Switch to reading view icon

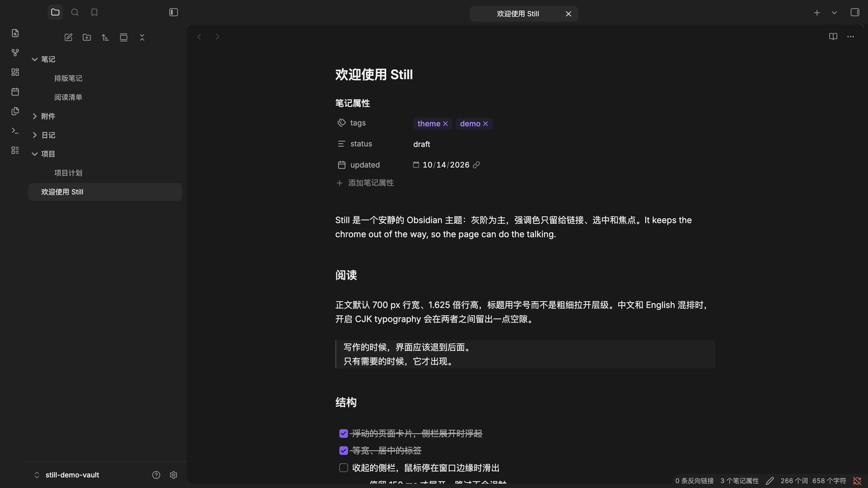point(833,36)
